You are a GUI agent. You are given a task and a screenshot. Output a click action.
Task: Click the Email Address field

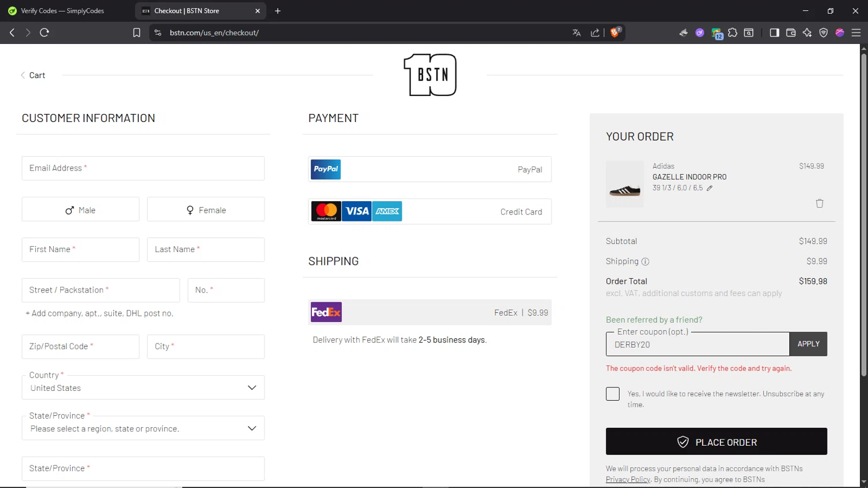tap(143, 168)
